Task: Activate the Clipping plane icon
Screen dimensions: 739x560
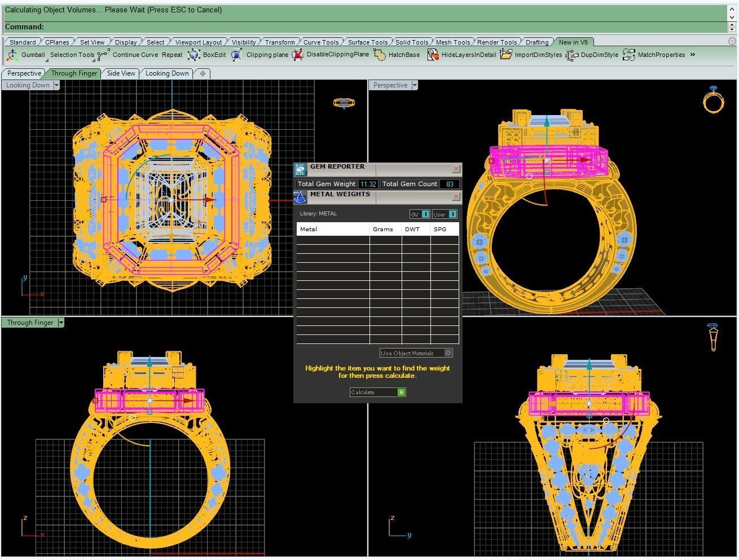Action: pos(237,55)
